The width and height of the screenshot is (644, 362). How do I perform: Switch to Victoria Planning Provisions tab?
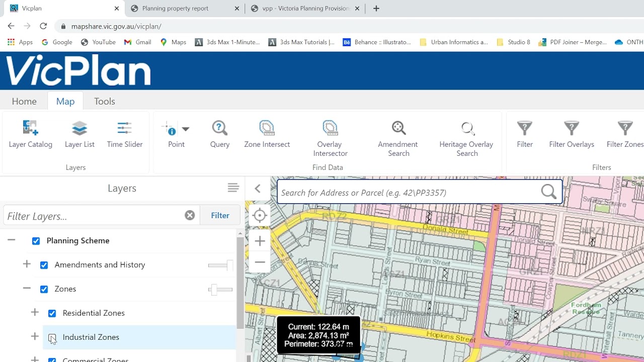pos(305,9)
